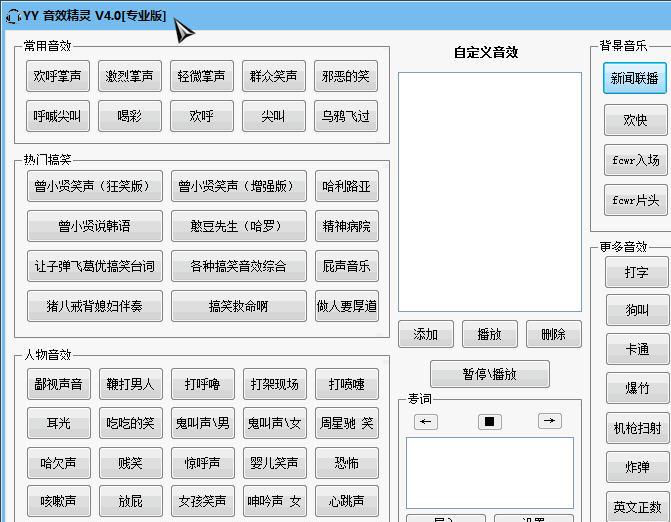The image size is (671, 522).
Task: Play the 惊呼声 effect
Action: [x=202, y=463]
